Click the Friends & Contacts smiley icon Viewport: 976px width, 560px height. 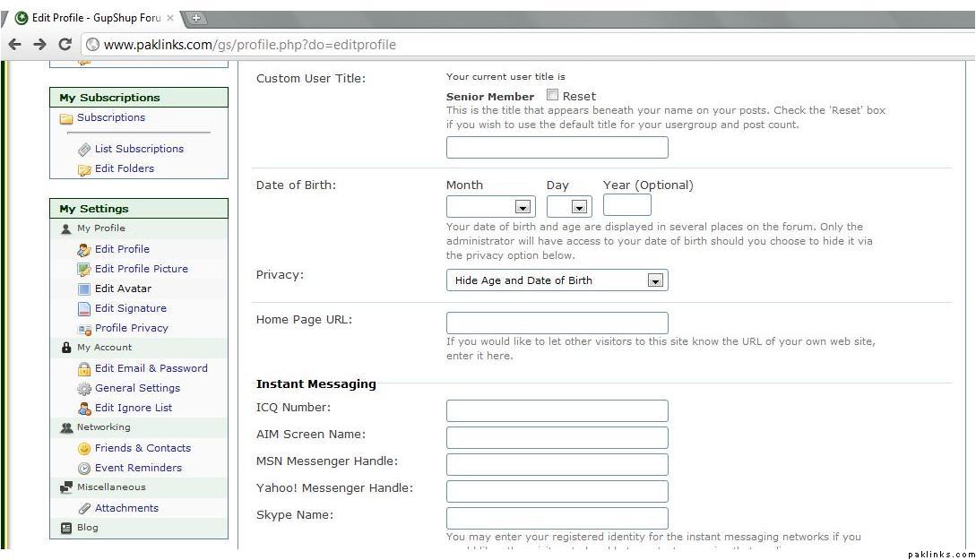[84, 448]
